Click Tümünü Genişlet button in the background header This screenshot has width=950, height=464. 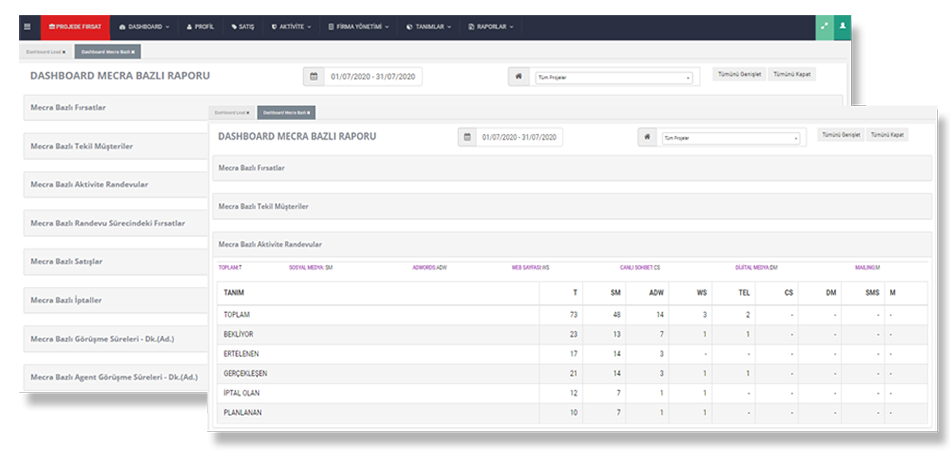point(739,74)
